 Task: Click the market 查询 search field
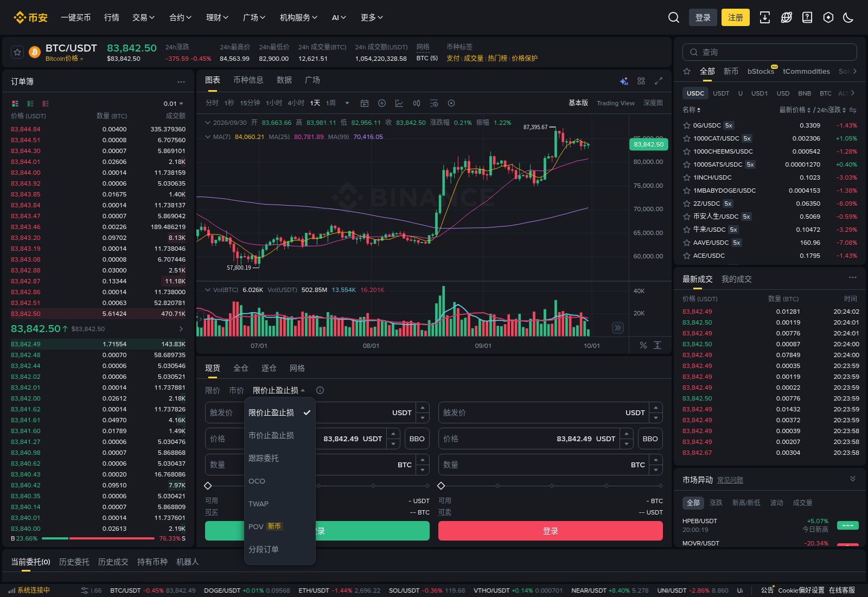[770, 52]
